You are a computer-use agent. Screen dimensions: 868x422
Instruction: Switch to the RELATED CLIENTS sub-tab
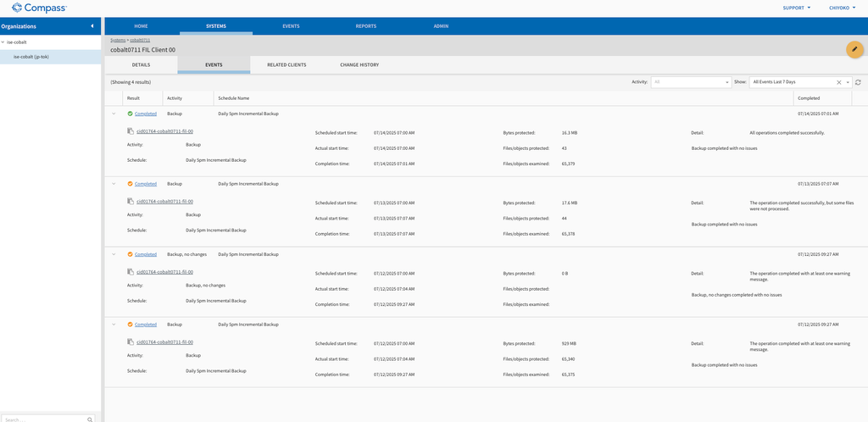point(287,64)
